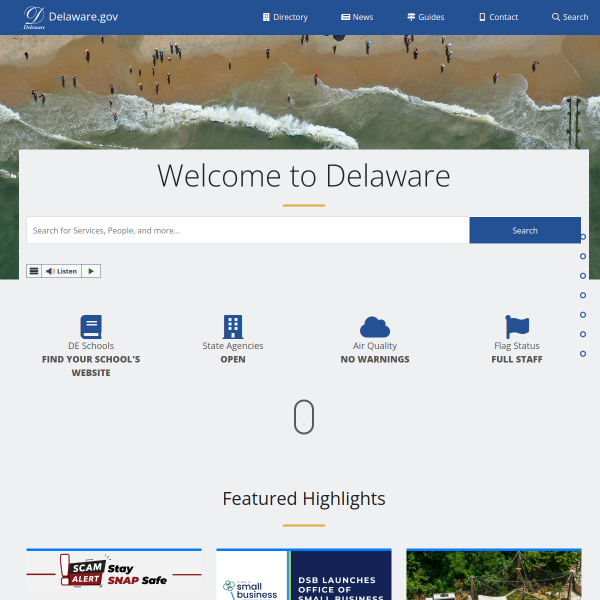Select the fourth side navigation dot
600x600 pixels.
point(583,295)
